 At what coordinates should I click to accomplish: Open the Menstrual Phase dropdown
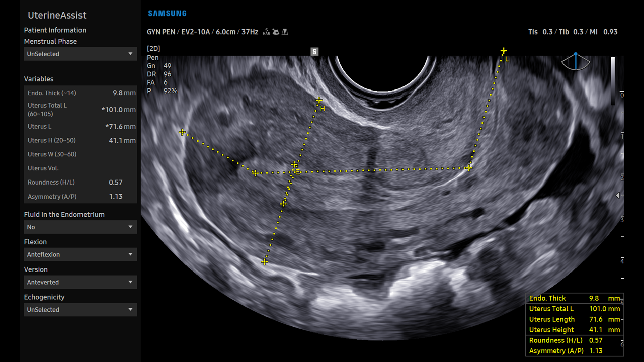(x=80, y=54)
